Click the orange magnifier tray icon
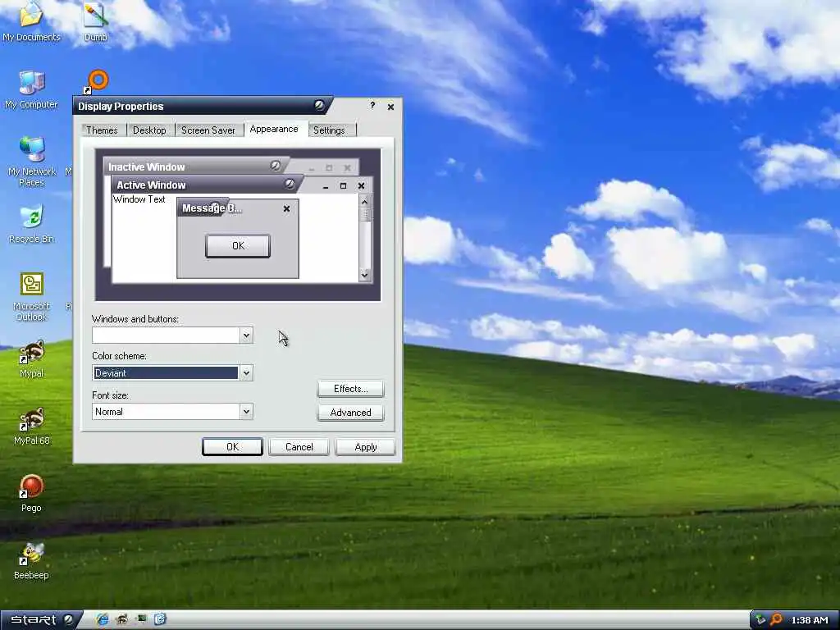This screenshot has height=630, width=840. [776, 620]
